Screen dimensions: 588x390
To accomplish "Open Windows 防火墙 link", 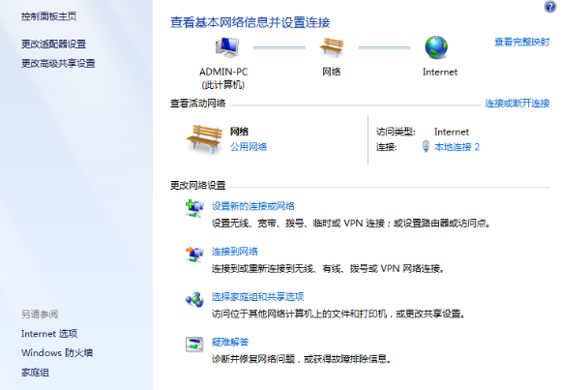I will 57,353.
